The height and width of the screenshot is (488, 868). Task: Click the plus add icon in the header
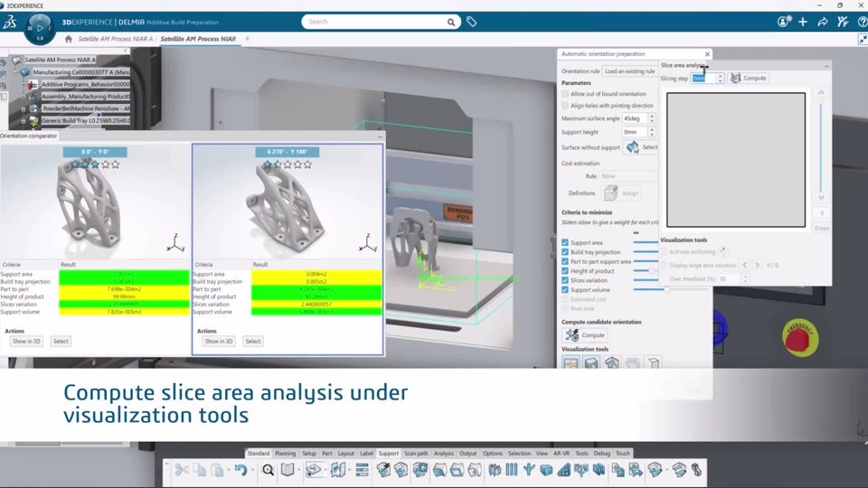pos(803,22)
